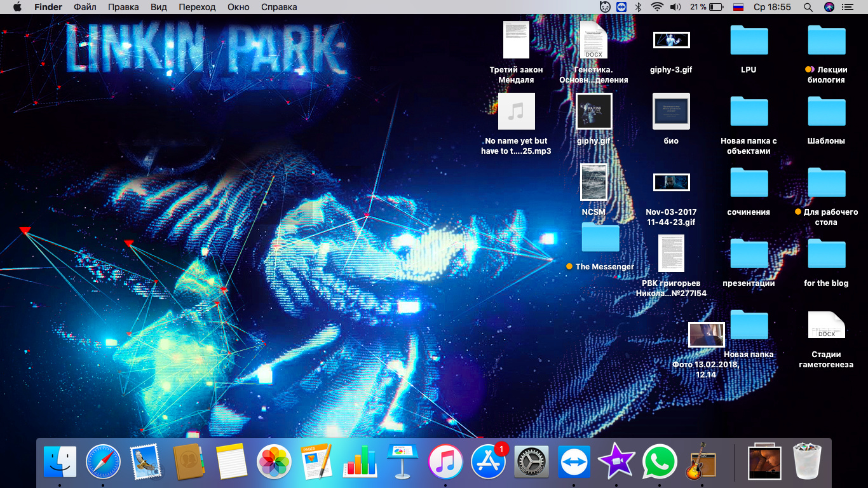Launch TeamViewer from the Dock
Viewport: 868px width, 488px height.
click(x=574, y=461)
